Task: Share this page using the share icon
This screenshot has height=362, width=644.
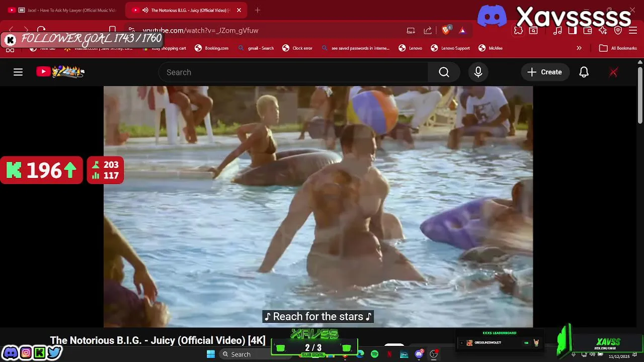Action: [x=428, y=30]
